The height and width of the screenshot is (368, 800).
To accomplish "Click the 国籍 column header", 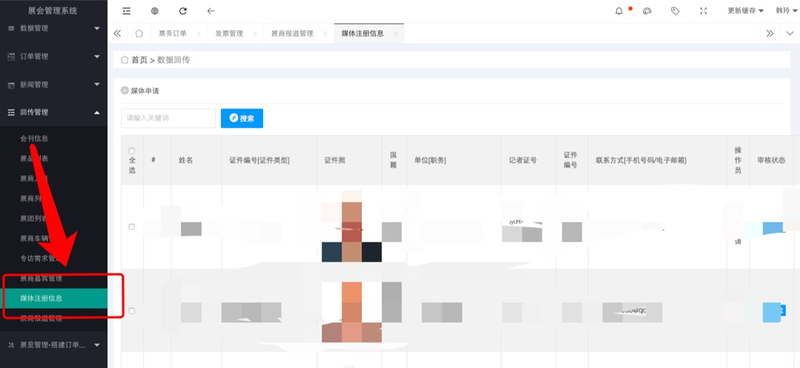I will (393, 160).
